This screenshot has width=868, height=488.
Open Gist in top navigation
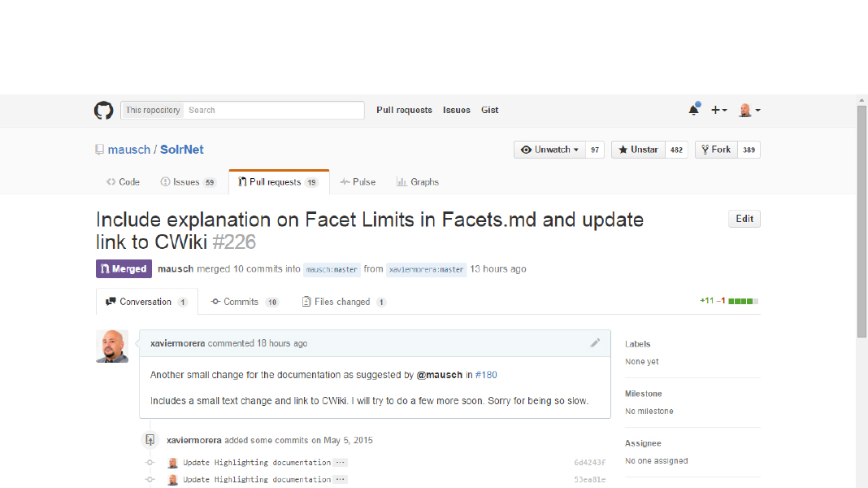point(489,111)
